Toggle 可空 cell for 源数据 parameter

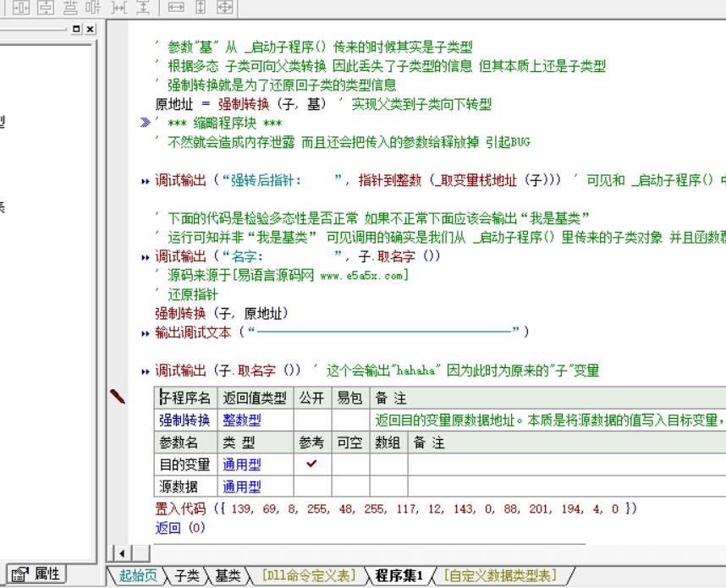tap(350, 486)
